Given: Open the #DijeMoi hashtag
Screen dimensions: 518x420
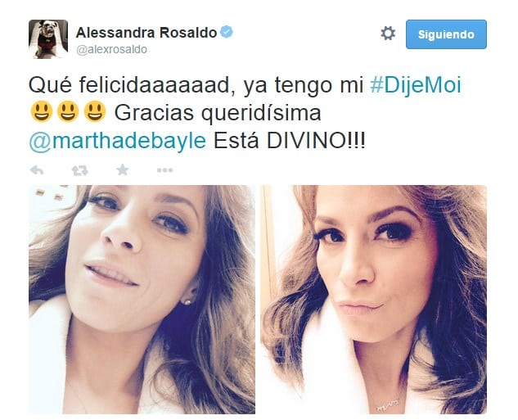Looking at the screenshot, I should 415,85.
